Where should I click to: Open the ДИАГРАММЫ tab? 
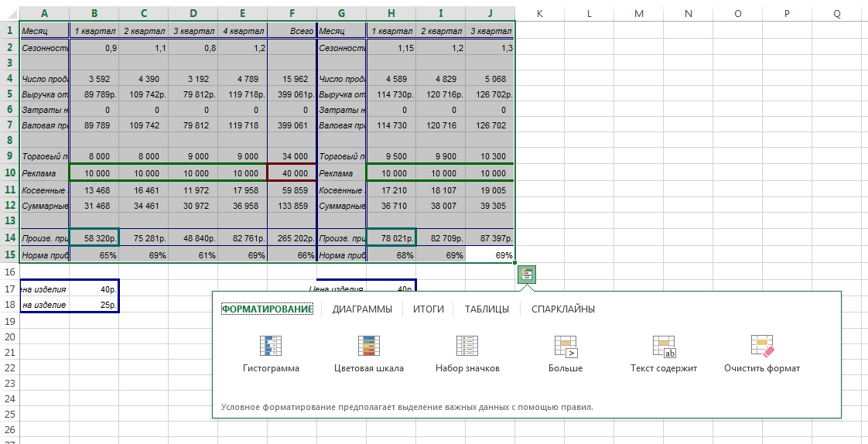tap(362, 309)
